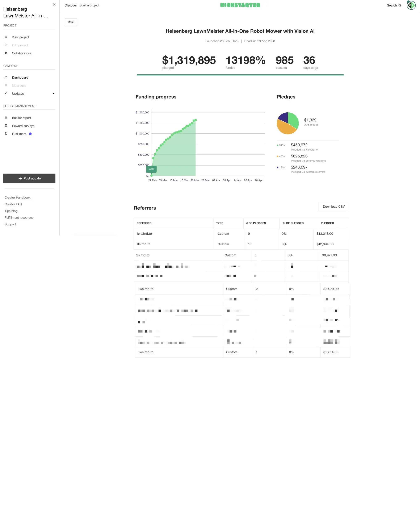The width and height of the screenshot is (420, 516).
Task: Click the Dashboard chart icon
Action: [x=6, y=77]
